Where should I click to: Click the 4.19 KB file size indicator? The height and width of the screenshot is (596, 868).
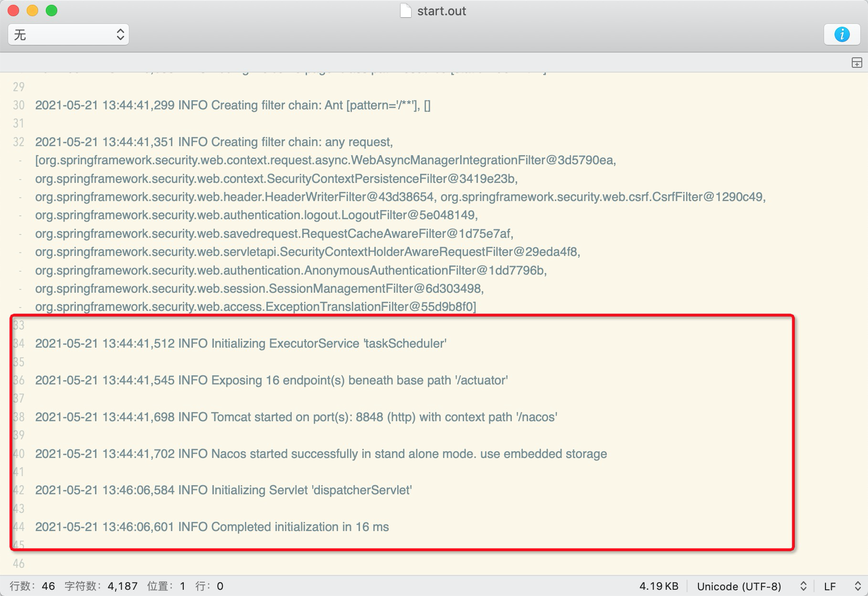click(x=658, y=586)
